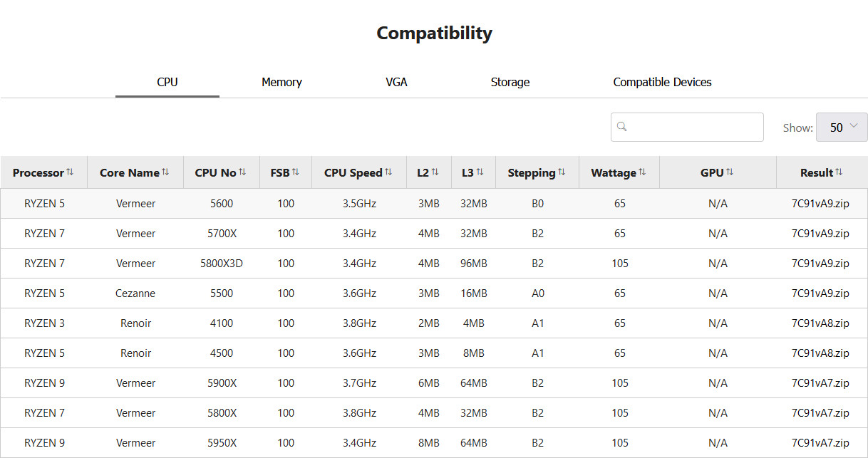Download 7C91vA9.zip for the 5500 row

click(820, 293)
